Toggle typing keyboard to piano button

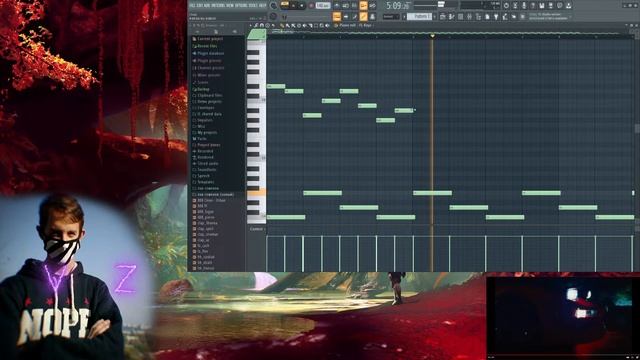pos(337,17)
